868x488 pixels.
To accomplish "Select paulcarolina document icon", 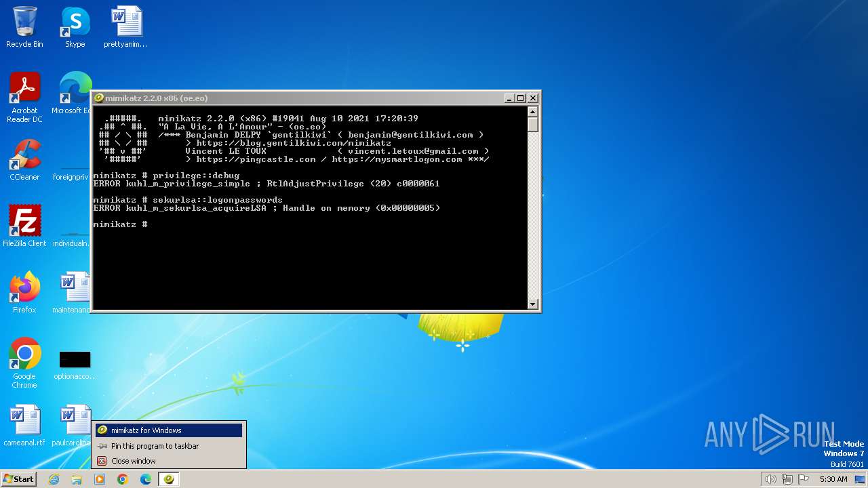I will [x=73, y=426].
